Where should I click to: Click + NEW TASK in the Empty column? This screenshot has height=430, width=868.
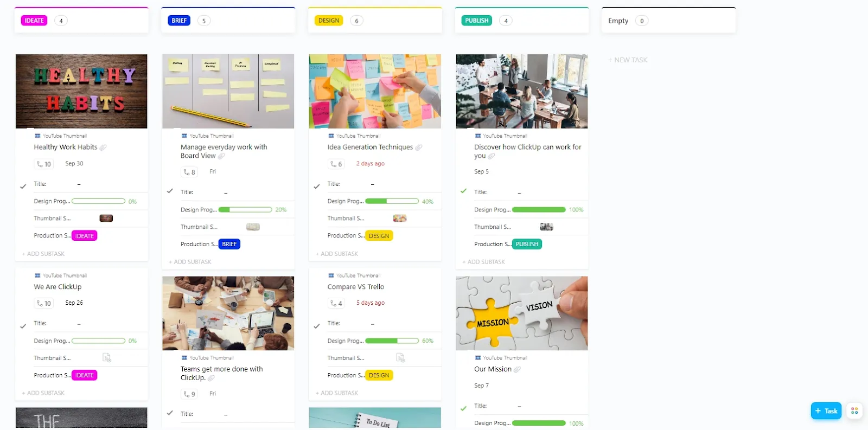(628, 60)
